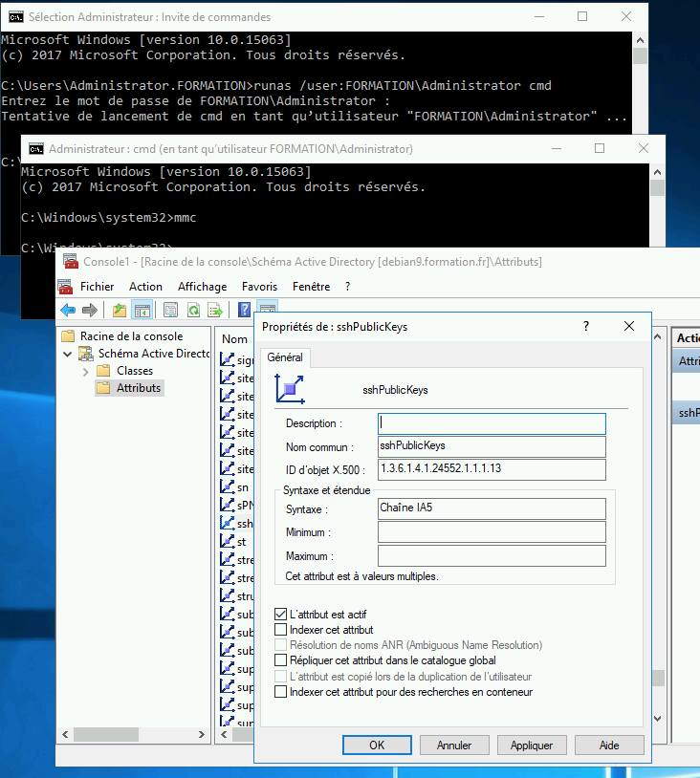Select the 'ssh' attribute icon in list
The width and height of the screenshot is (700, 778).
point(228,523)
